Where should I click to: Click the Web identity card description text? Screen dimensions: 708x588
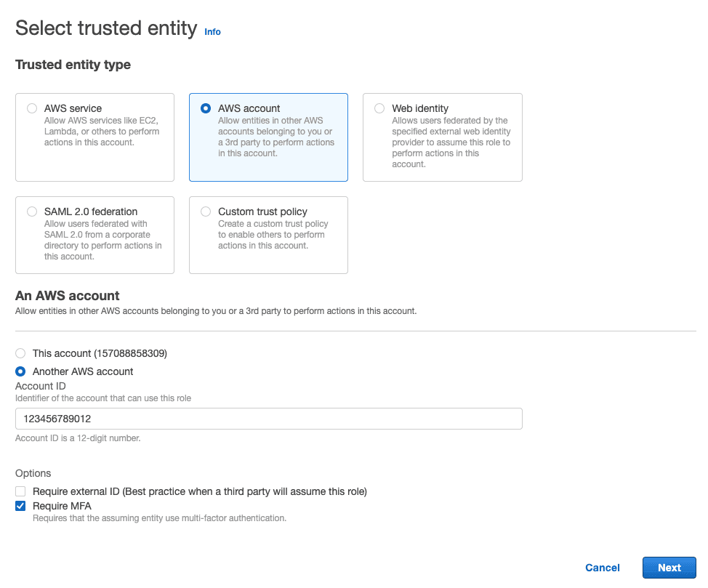click(451, 142)
